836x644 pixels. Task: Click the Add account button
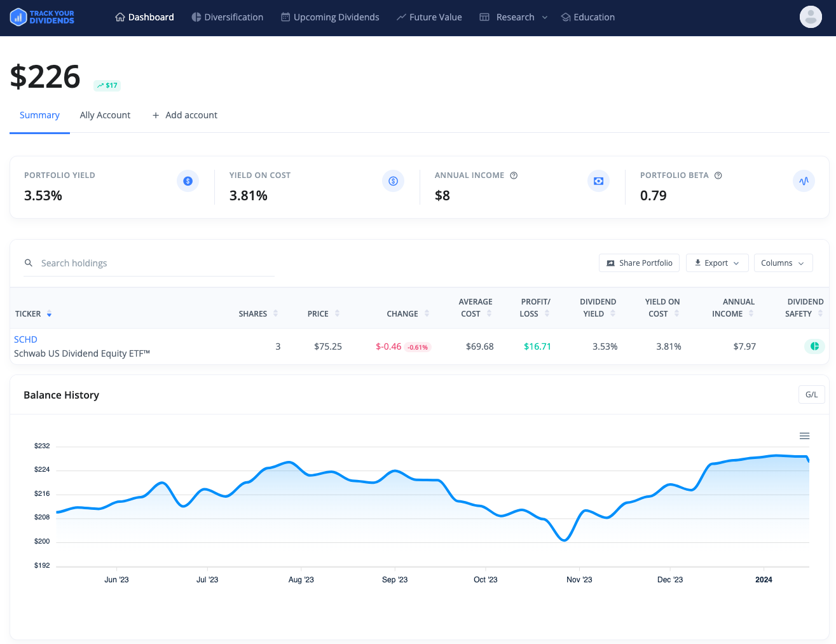tap(185, 115)
